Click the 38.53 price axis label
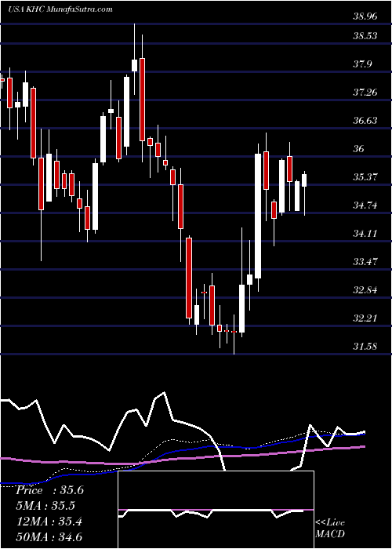This screenshot has height=549, width=392. tap(365, 36)
